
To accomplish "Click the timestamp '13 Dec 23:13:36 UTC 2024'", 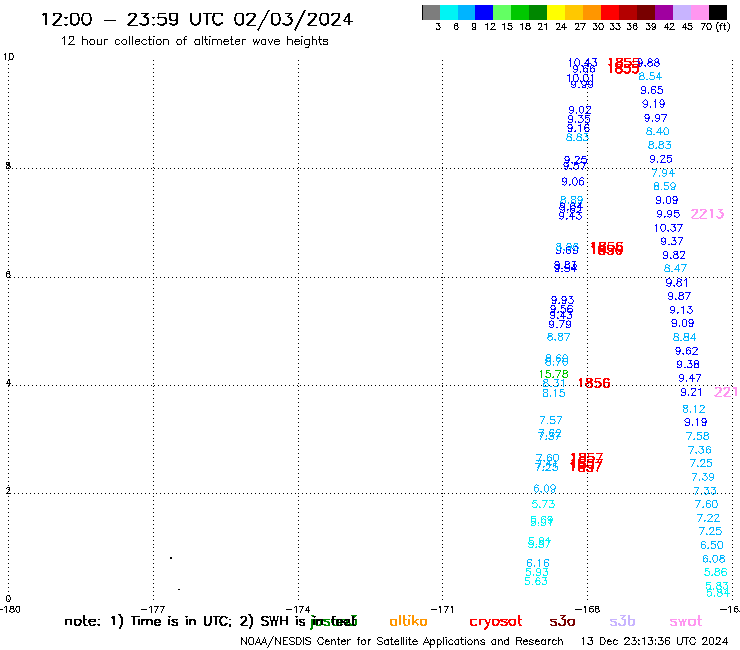I will pos(654,642).
